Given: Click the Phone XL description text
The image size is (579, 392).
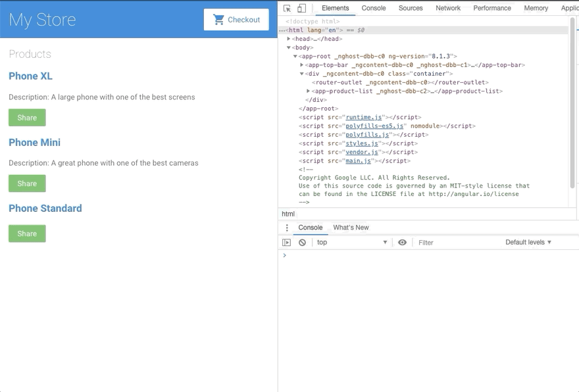Looking at the screenshot, I should tap(102, 97).
